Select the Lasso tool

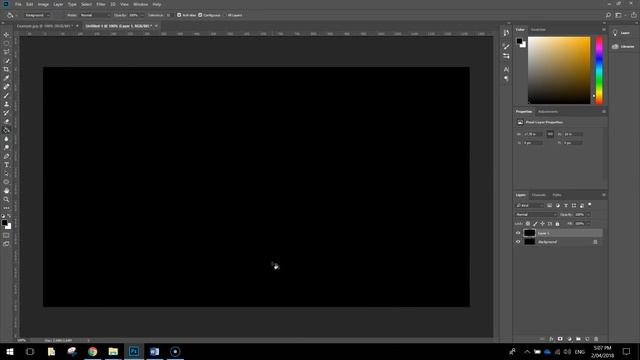[6, 52]
